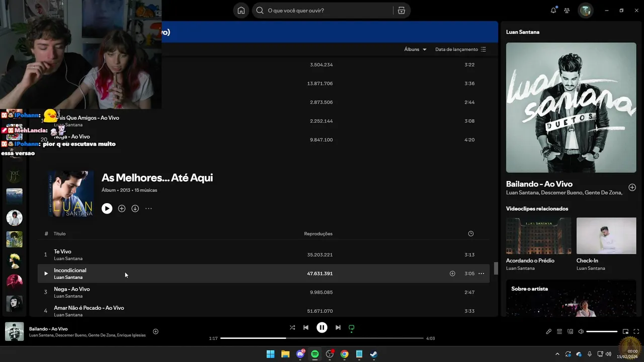Open album title As Melhores... Até Aqui
The width and height of the screenshot is (644, 362).
[x=157, y=177]
